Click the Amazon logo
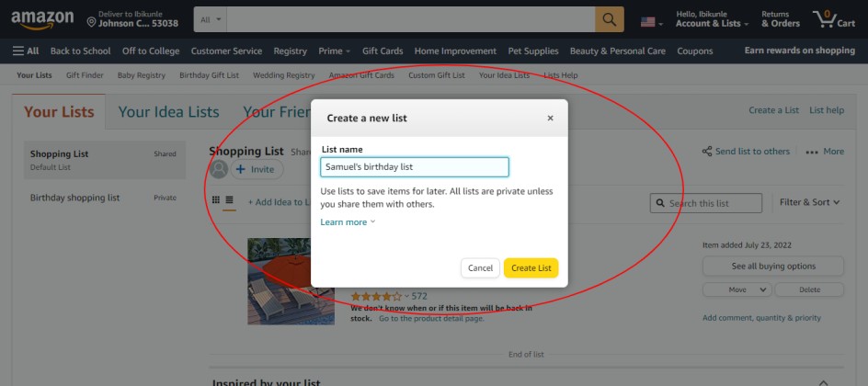Viewport: 868px width, 386px height. click(42, 20)
